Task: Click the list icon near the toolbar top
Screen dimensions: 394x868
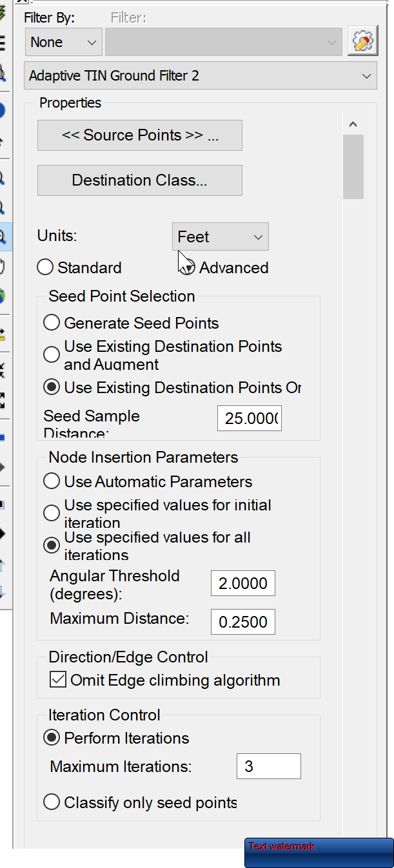Action: 5,43
